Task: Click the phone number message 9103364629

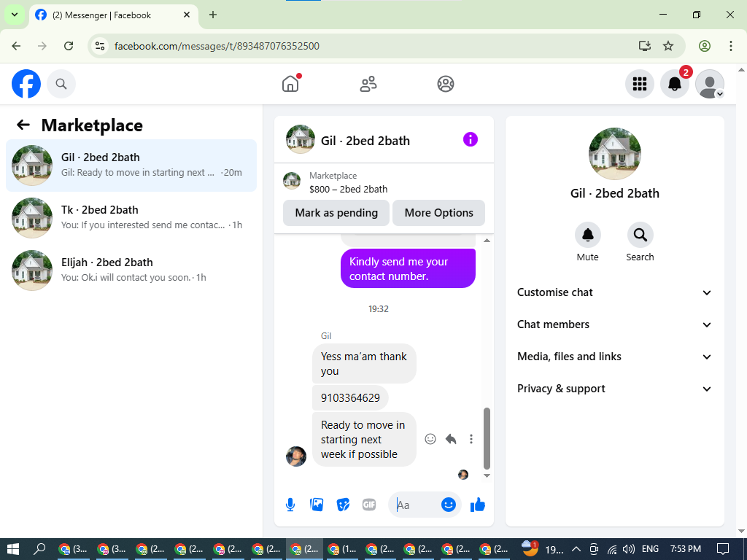Action: (350, 397)
